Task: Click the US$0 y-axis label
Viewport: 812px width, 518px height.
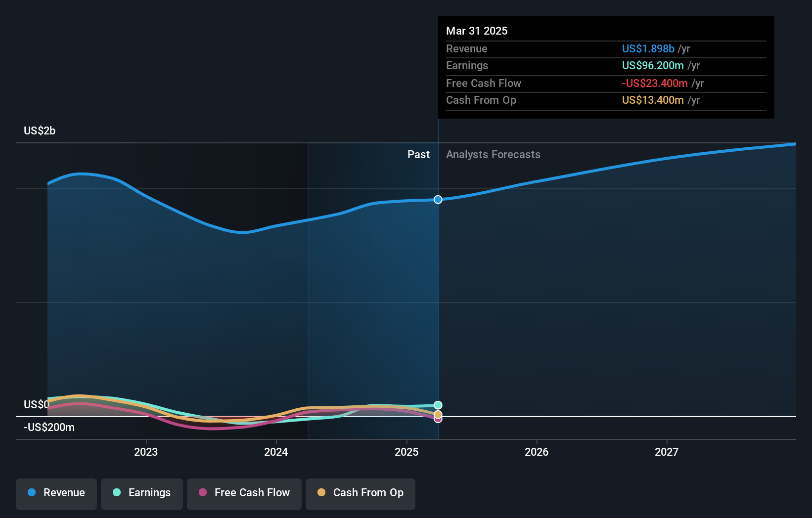Action: coord(37,405)
